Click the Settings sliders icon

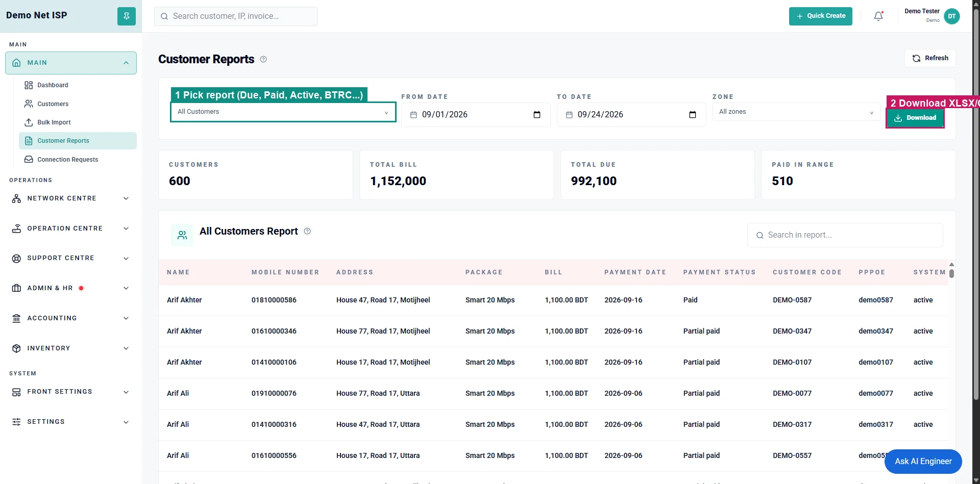pos(16,422)
